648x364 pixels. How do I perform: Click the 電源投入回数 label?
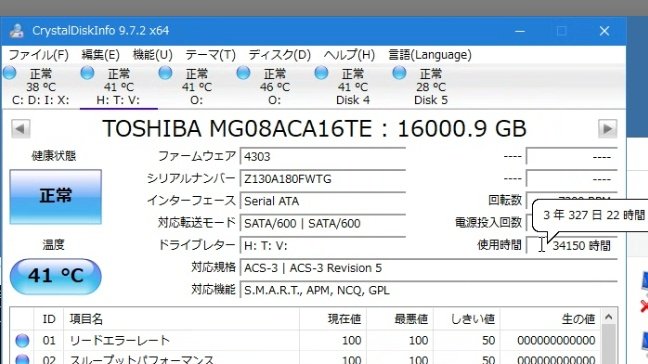[x=488, y=223]
